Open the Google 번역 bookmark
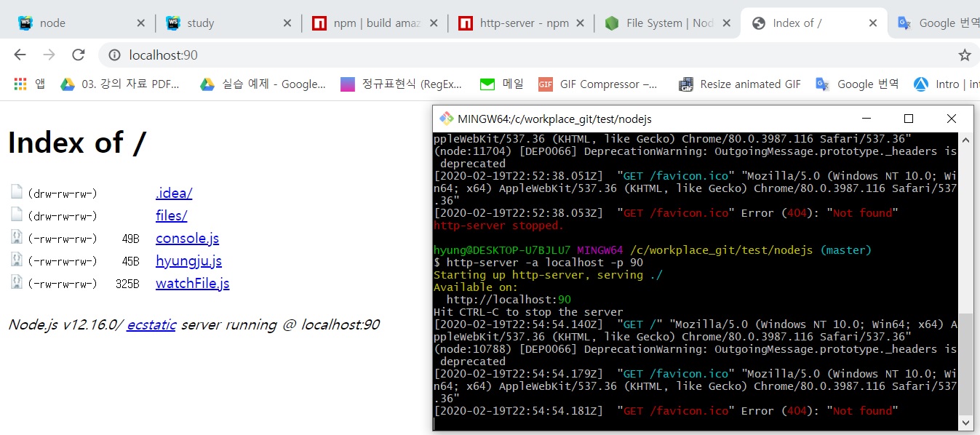The width and height of the screenshot is (980, 435). pos(858,84)
